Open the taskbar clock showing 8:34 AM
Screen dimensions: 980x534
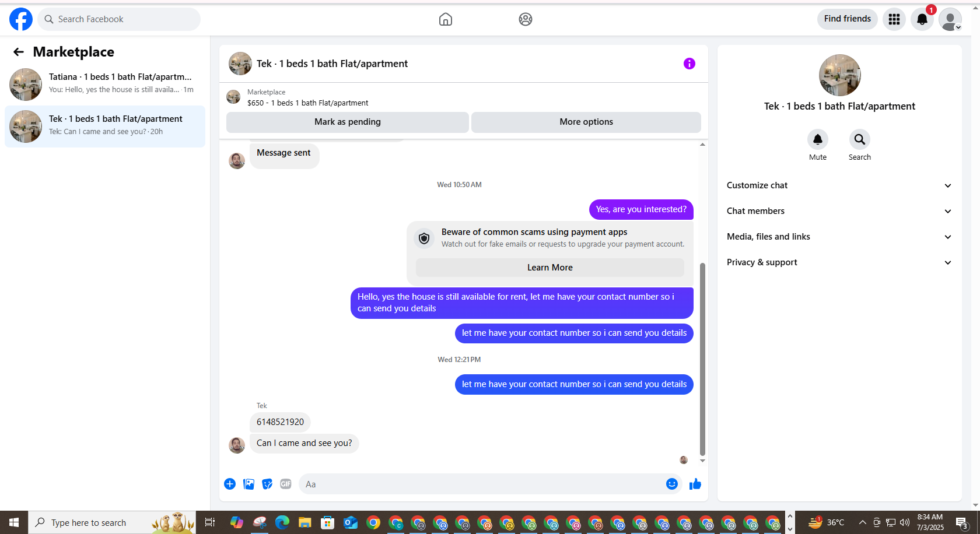click(930, 522)
